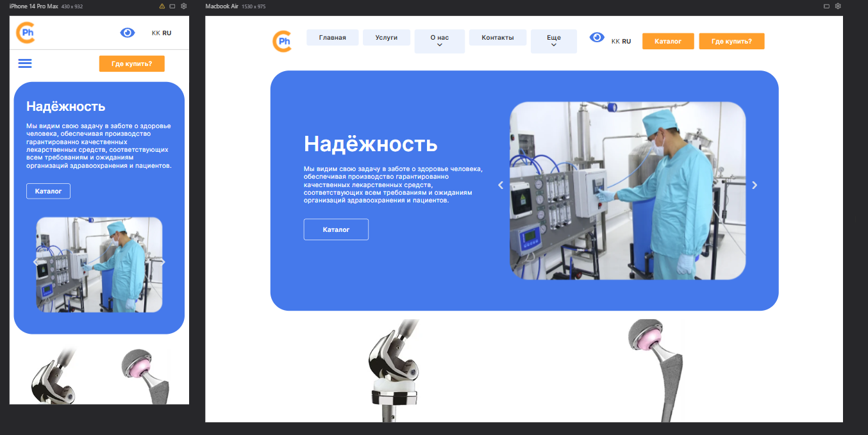Toggle the accessibility eye icon in iPhone preview

coord(128,33)
